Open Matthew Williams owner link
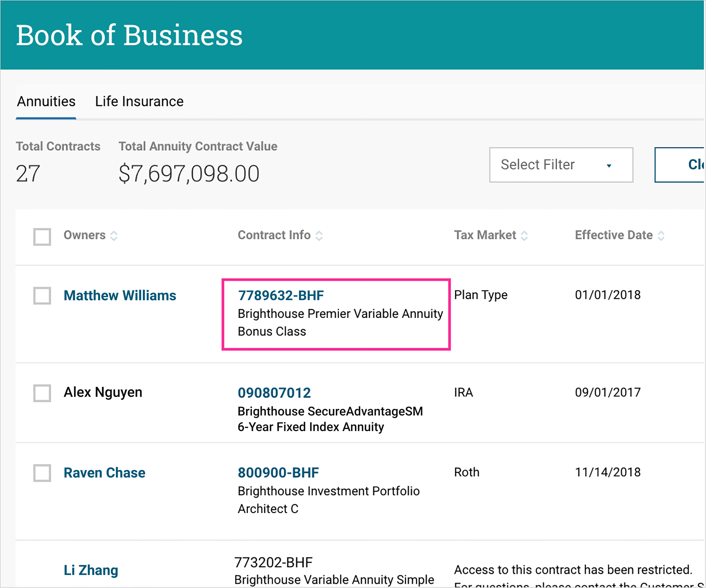Viewport: 706px width, 588px height. pyautogui.click(x=120, y=295)
